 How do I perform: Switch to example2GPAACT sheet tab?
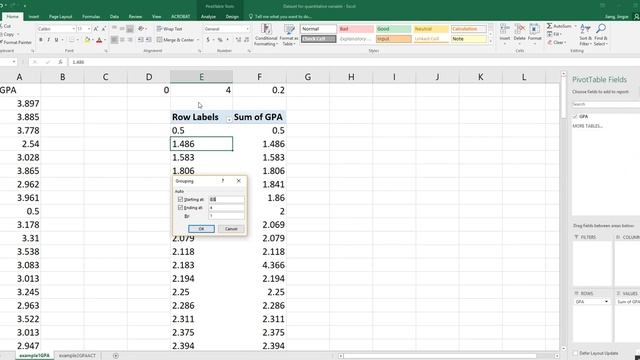[x=77, y=356]
